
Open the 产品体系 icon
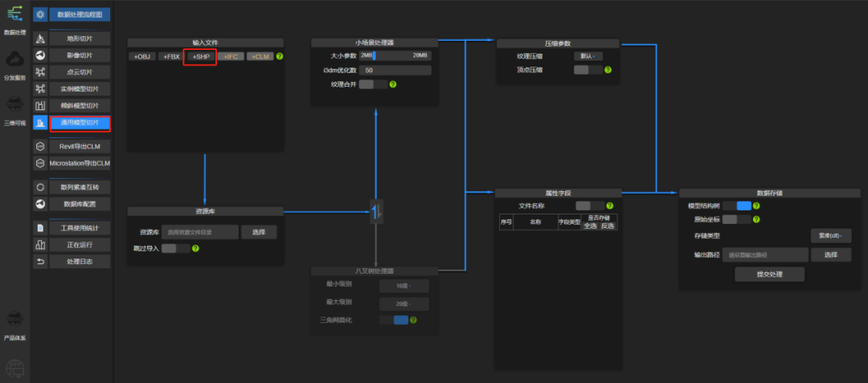point(15,320)
